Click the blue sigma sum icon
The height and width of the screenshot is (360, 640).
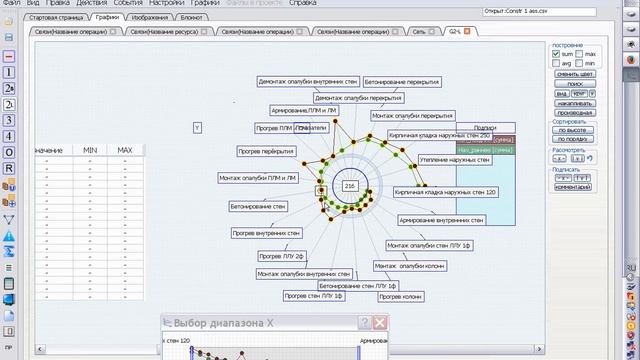(9, 251)
